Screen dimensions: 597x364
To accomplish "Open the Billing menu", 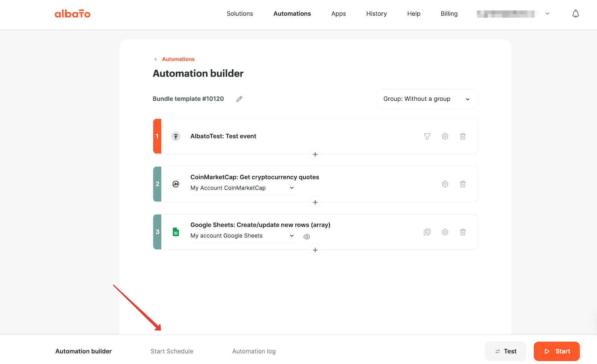I will (449, 14).
